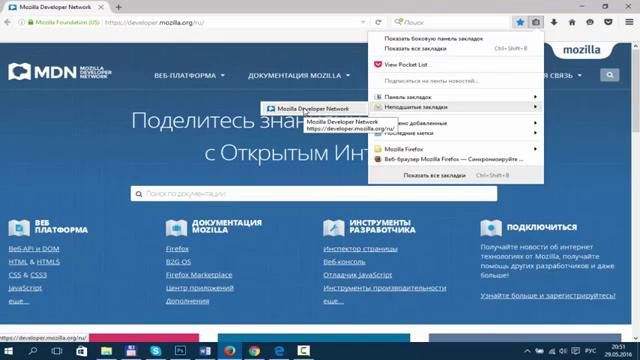Viewport: 640px width, 360px height.
Task: Click the blue bookmark star icon
Action: 520,22
